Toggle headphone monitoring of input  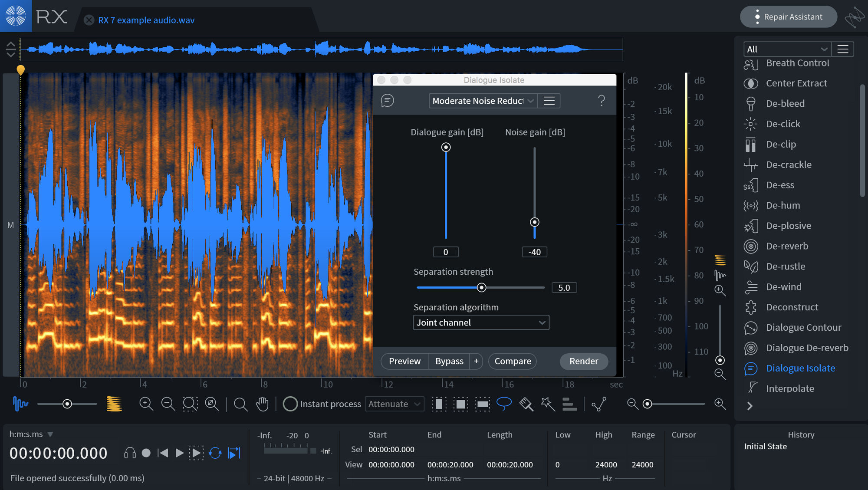pyautogui.click(x=130, y=454)
